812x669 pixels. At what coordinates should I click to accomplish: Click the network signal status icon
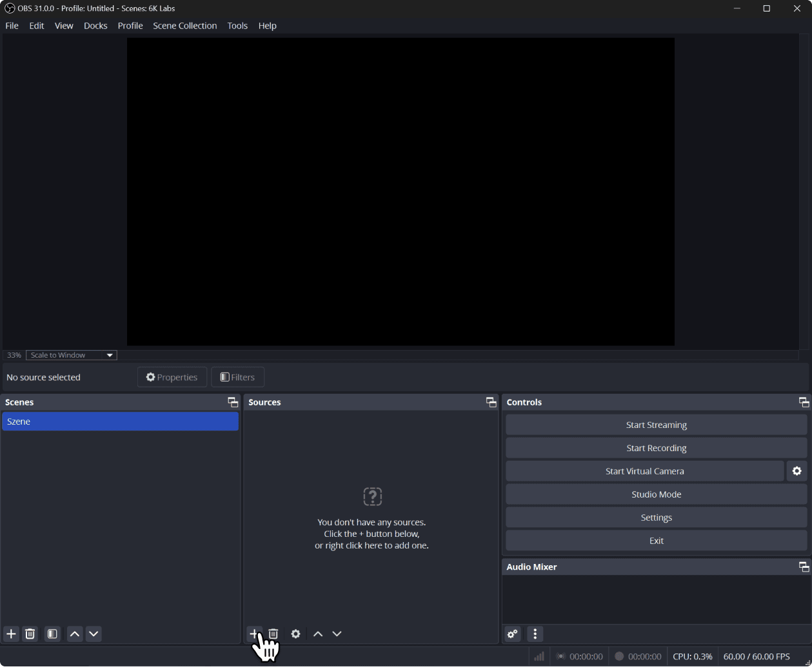pyautogui.click(x=539, y=656)
